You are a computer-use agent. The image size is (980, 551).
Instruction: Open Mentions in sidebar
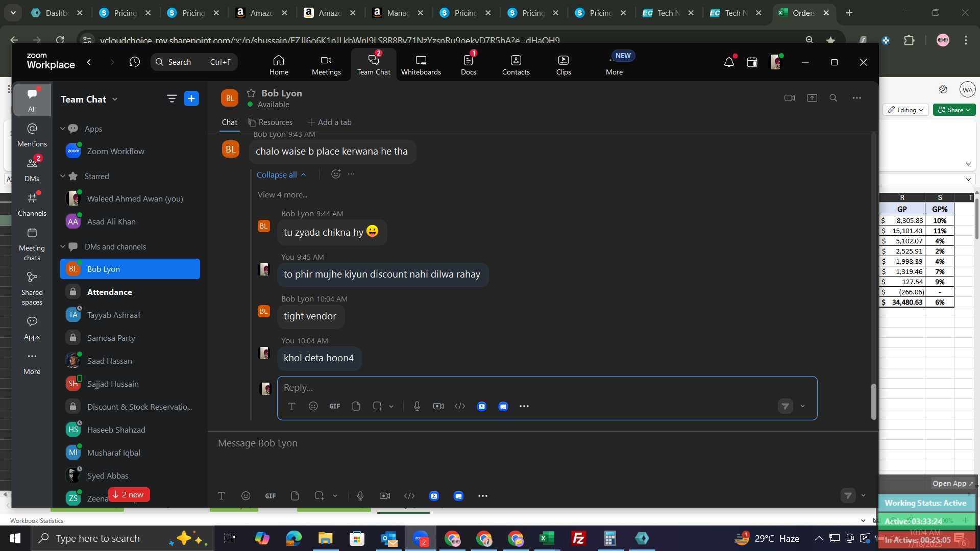tap(32, 135)
